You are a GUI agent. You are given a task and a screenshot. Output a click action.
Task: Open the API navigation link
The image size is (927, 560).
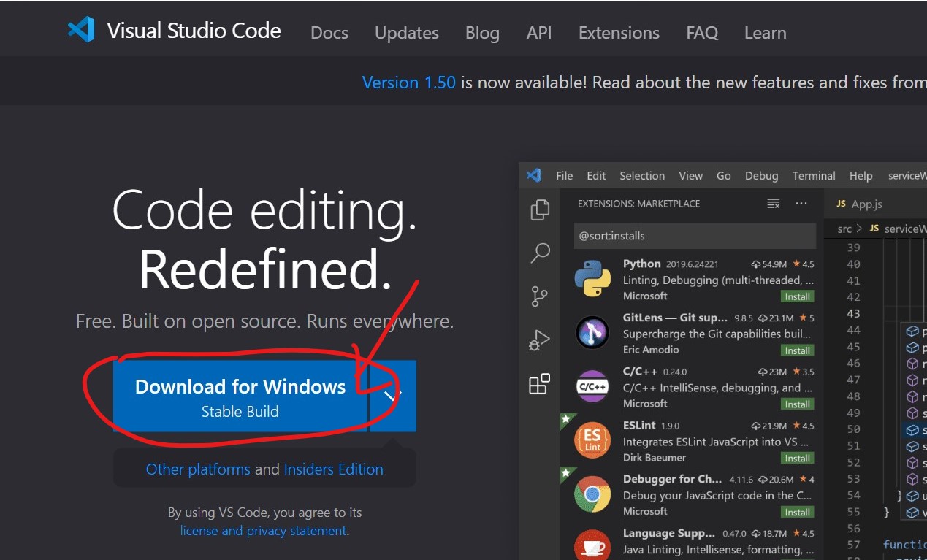(x=539, y=33)
